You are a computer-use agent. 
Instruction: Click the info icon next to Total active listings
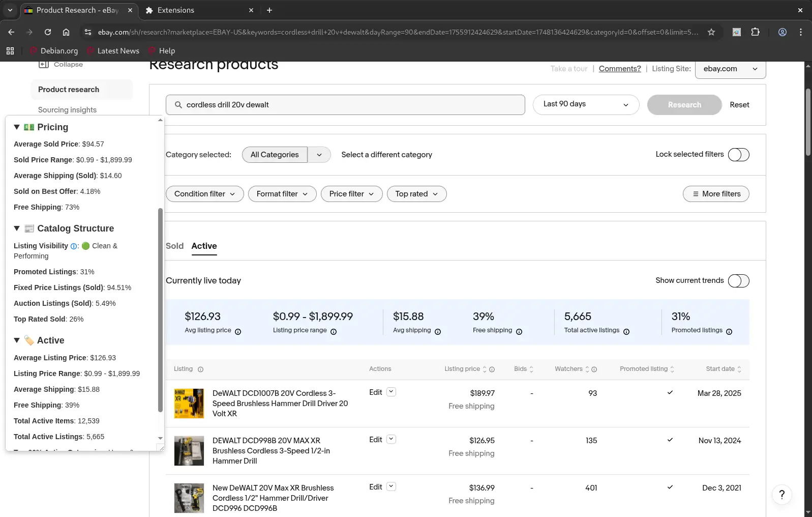(x=626, y=332)
